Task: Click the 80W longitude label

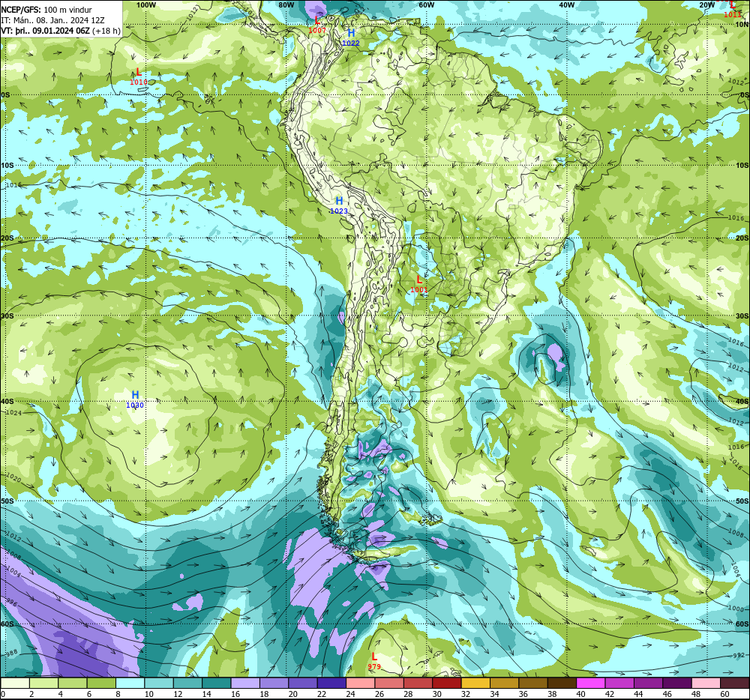Action: pyautogui.click(x=286, y=4)
